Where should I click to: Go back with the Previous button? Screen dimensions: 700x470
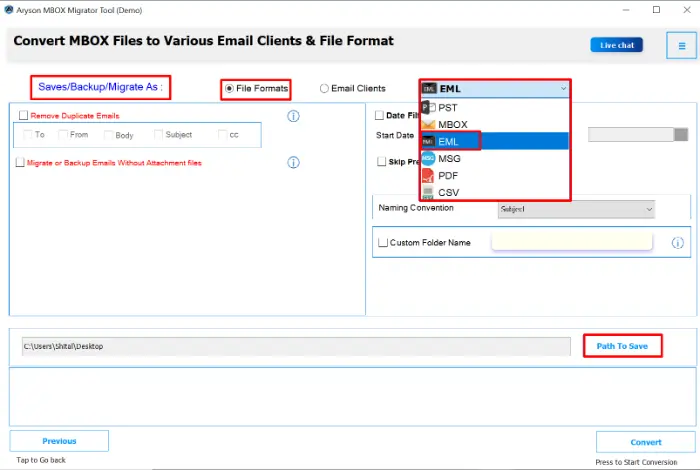[x=59, y=441]
